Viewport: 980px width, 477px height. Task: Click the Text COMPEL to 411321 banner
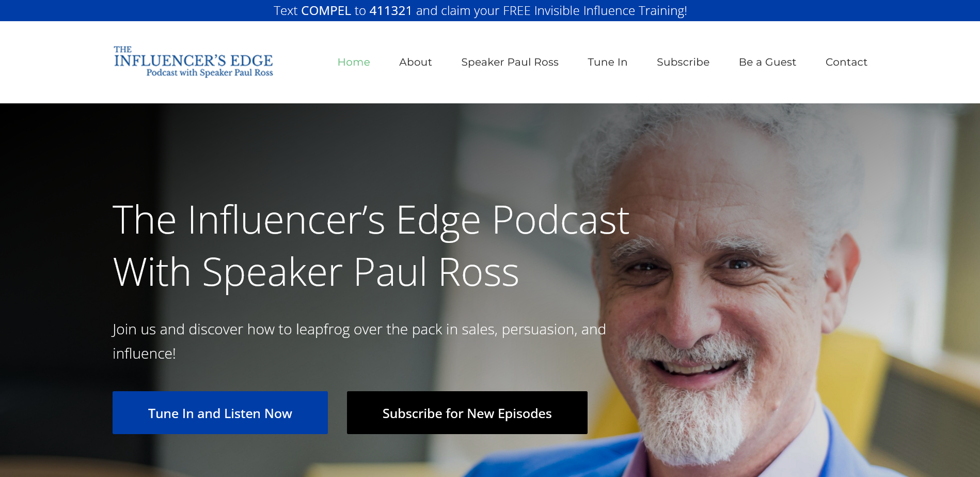click(480, 11)
